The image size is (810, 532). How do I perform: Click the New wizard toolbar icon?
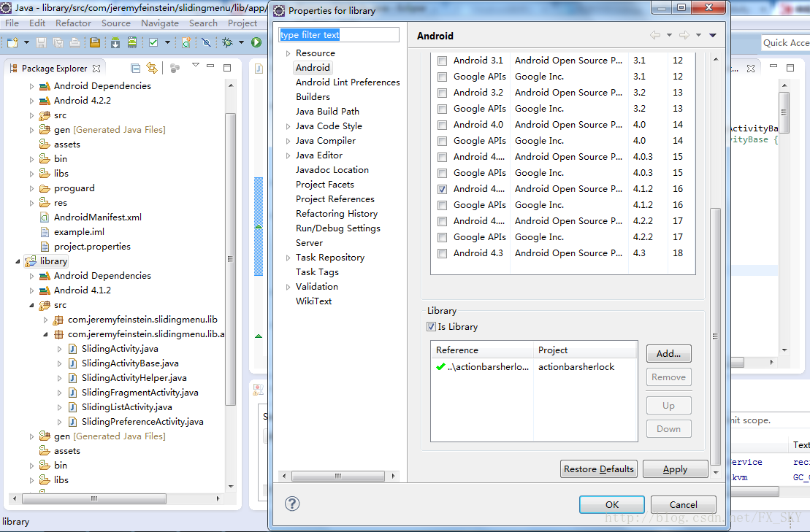pyautogui.click(x=12, y=43)
